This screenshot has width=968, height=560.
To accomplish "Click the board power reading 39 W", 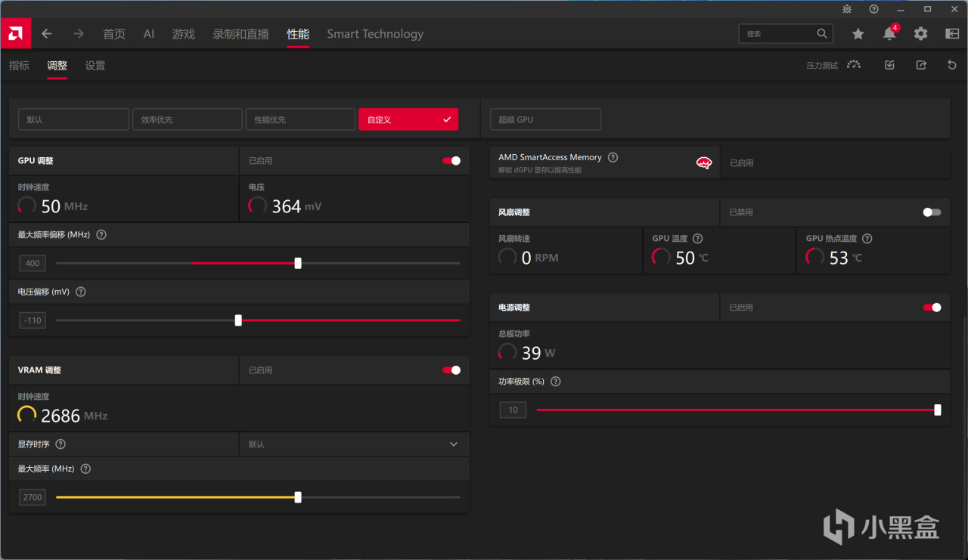I will pos(538,353).
